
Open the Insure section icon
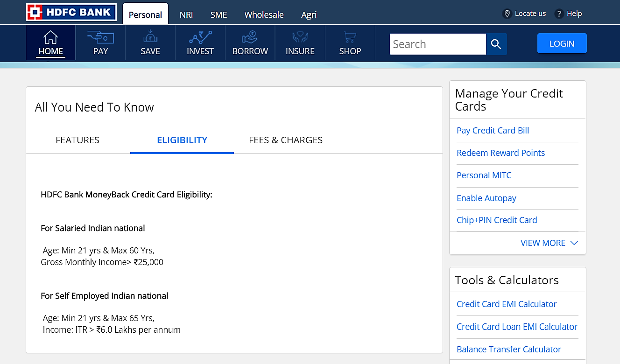click(x=300, y=37)
